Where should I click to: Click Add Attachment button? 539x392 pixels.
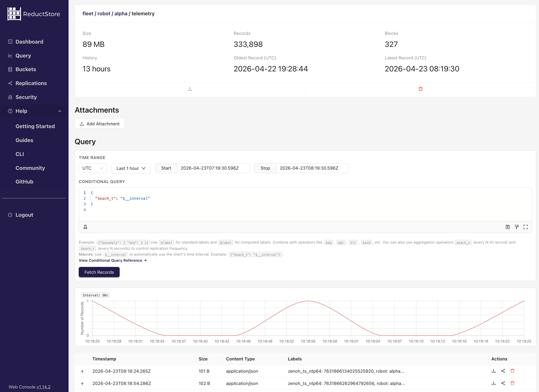pos(100,124)
